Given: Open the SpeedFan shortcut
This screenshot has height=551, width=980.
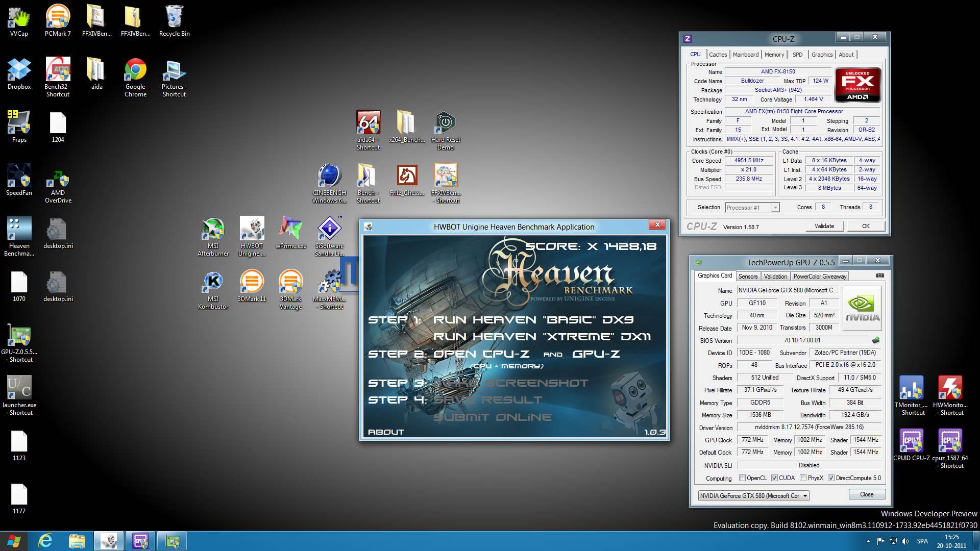Looking at the screenshot, I should 19,180.
